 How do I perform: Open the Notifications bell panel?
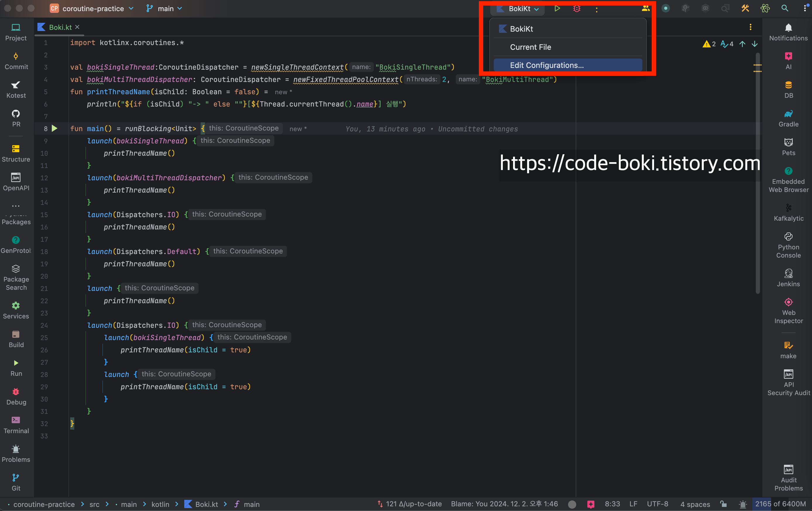pos(788,32)
